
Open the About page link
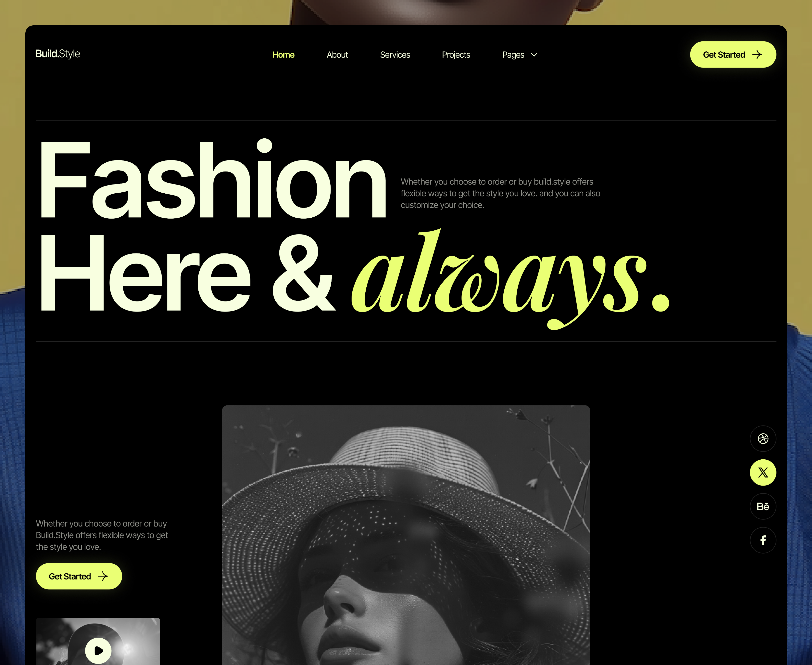click(x=337, y=55)
